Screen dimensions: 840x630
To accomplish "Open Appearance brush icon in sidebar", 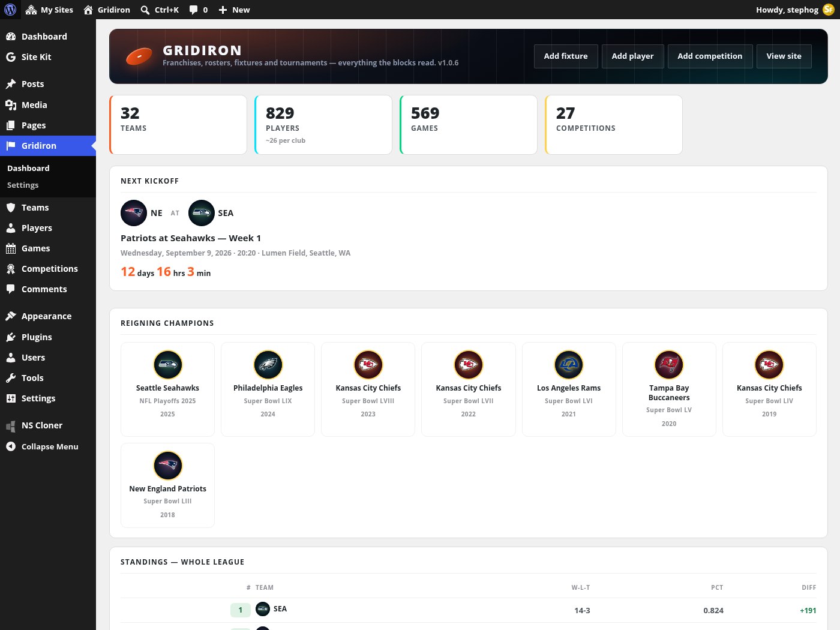I will click(x=11, y=316).
